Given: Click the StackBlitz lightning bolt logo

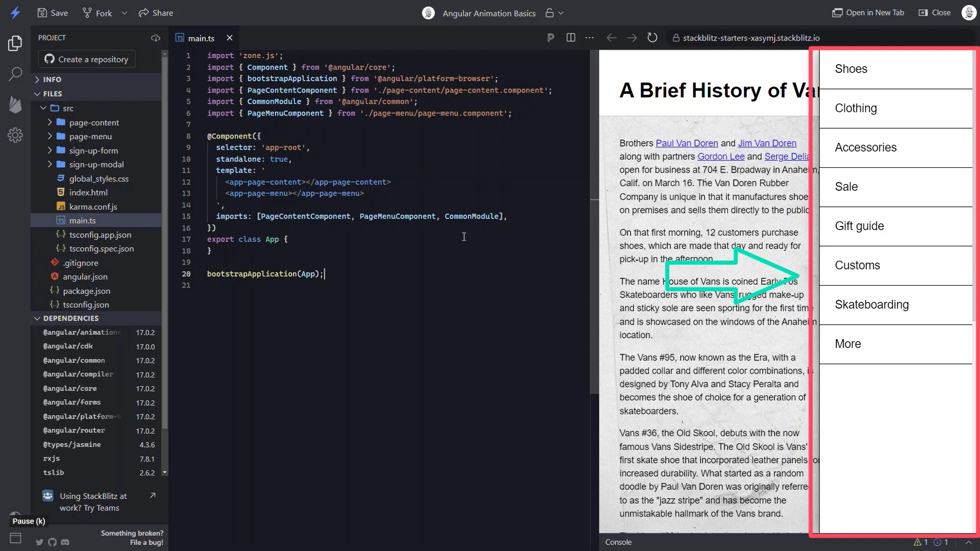Looking at the screenshot, I should [15, 13].
